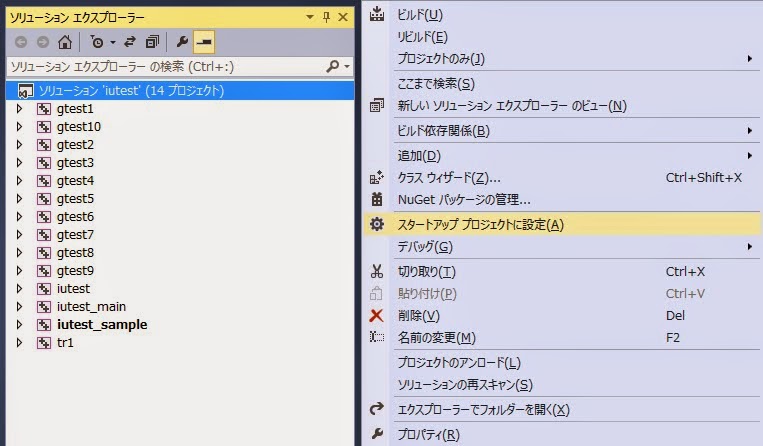Click the Back navigation arrow in Solution Explorer
The height and width of the screenshot is (446, 763).
[x=21, y=42]
